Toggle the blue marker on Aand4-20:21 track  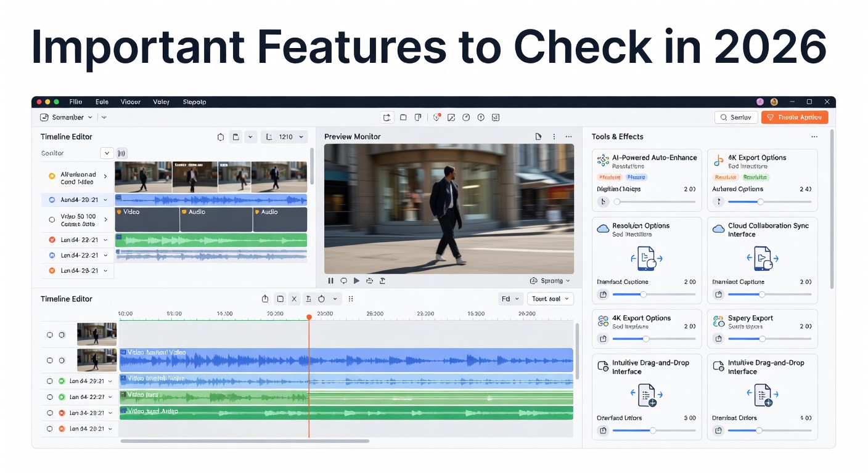pos(52,200)
